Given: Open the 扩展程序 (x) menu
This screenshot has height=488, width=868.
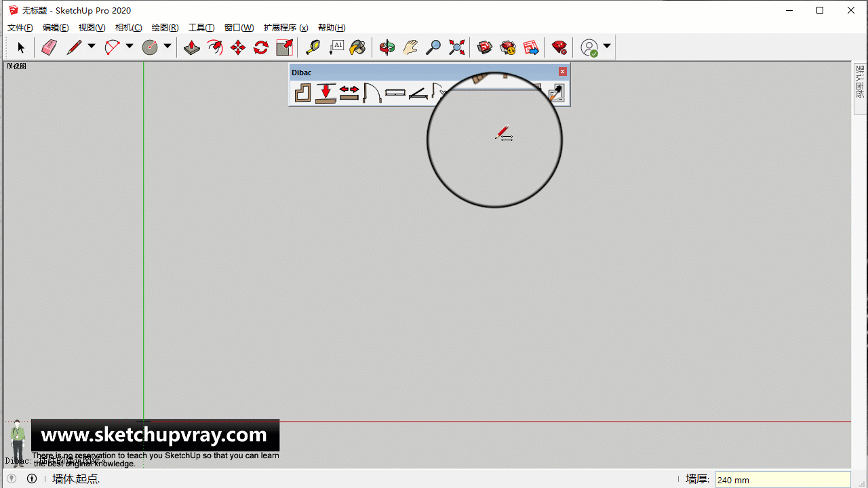Looking at the screenshot, I should pos(285,28).
